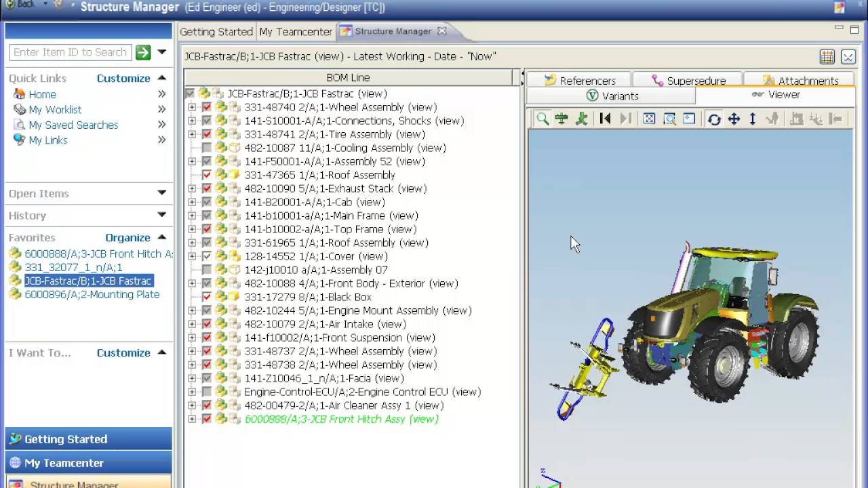868x488 pixels.
Task: Activate the vertical zoom arrow tool
Action: tap(753, 119)
